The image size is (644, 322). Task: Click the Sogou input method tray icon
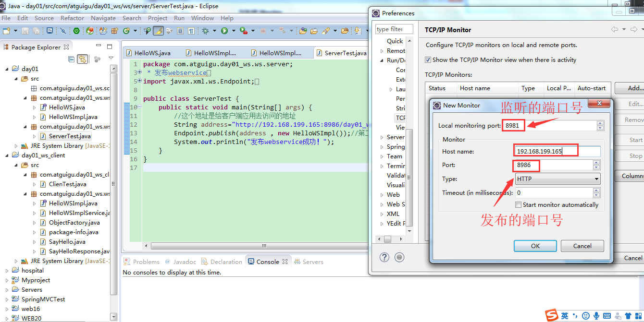click(552, 315)
